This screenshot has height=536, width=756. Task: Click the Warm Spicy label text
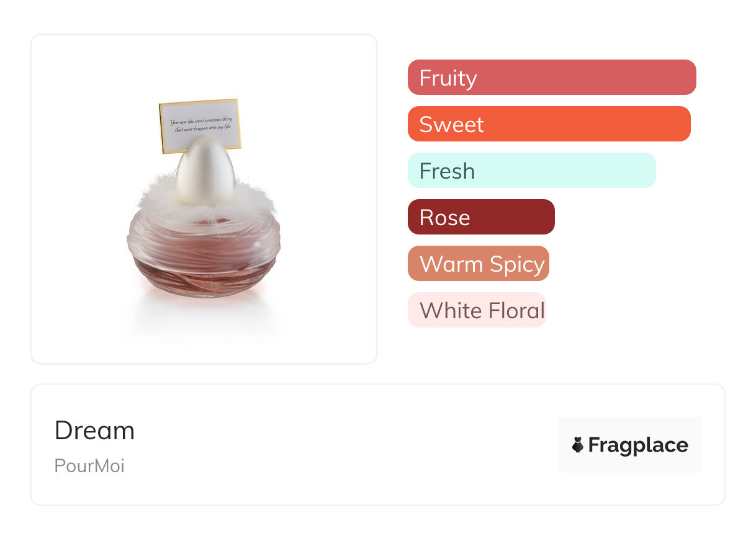coord(482,264)
